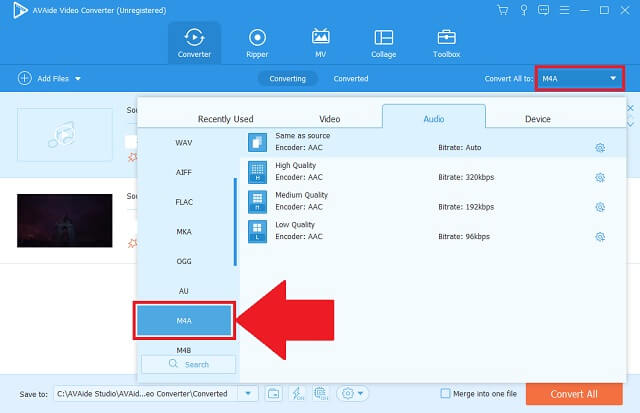Show the Converted list tab
The width and height of the screenshot is (640, 413).
coord(351,78)
